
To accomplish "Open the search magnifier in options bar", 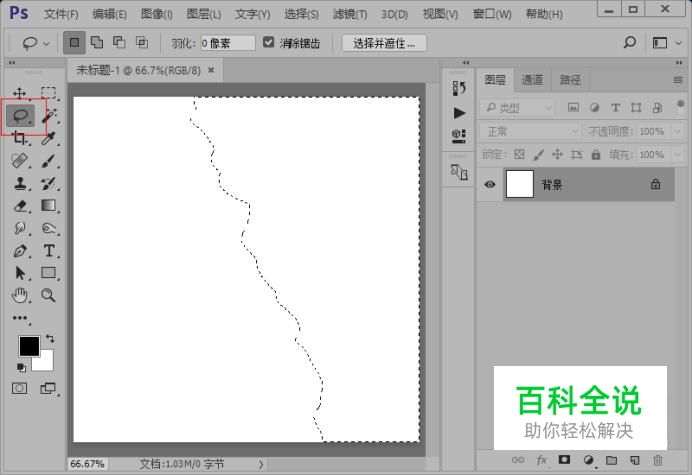I will pyautogui.click(x=630, y=42).
